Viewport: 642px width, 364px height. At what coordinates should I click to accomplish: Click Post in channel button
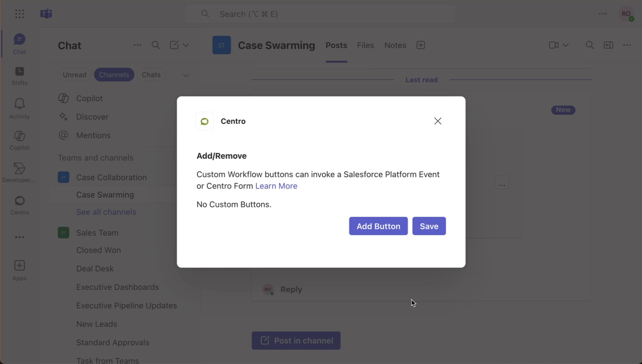tap(296, 340)
